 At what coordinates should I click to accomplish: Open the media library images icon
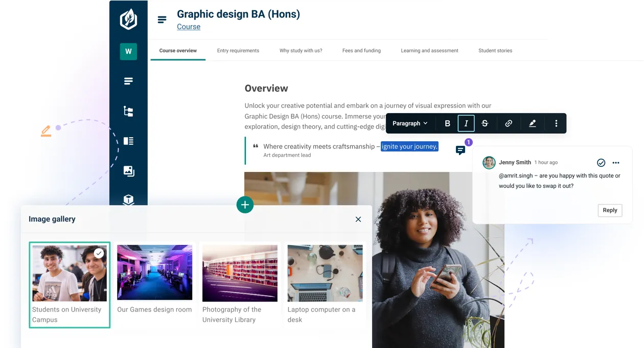point(129,171)
